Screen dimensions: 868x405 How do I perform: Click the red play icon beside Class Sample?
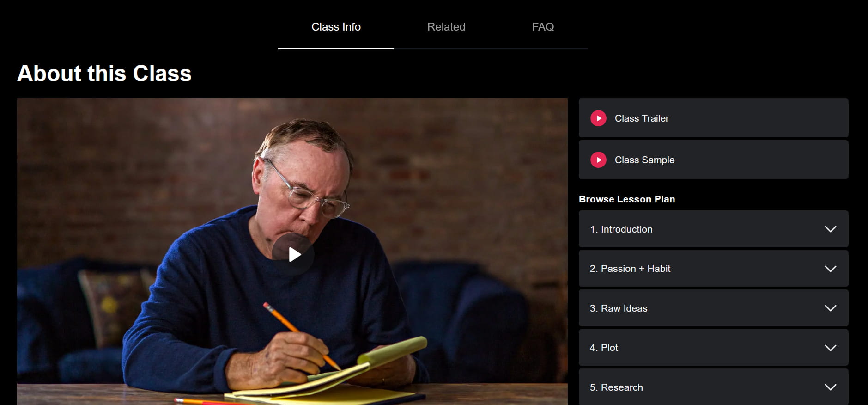click(x=598, y=160)
